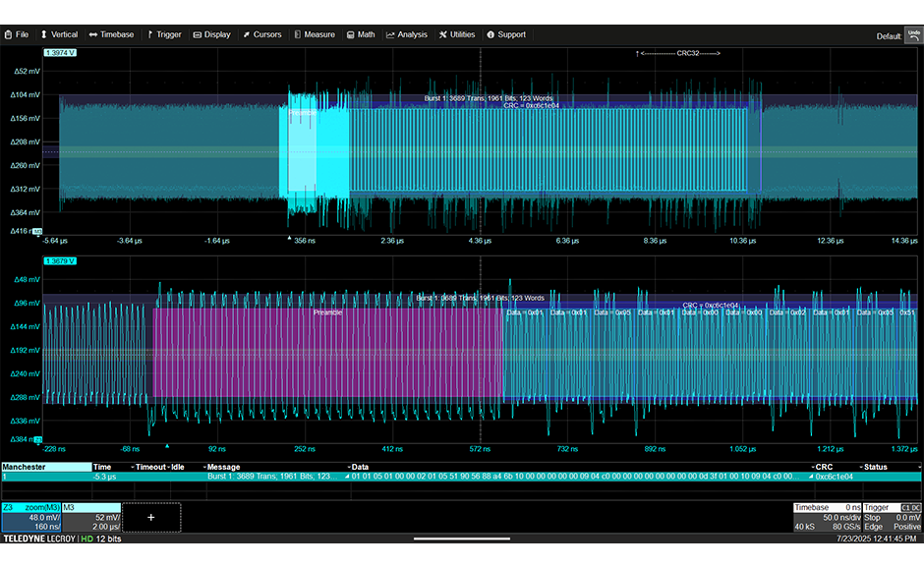Open the Trigger menu
The image size is (924, 567).
[x=164, y=34]
